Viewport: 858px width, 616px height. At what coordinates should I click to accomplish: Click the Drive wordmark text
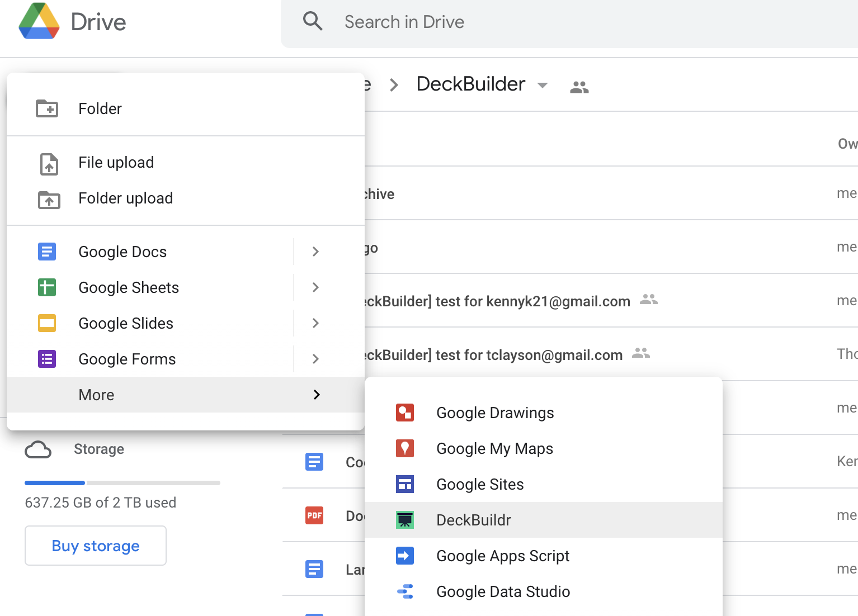[98, 22]
